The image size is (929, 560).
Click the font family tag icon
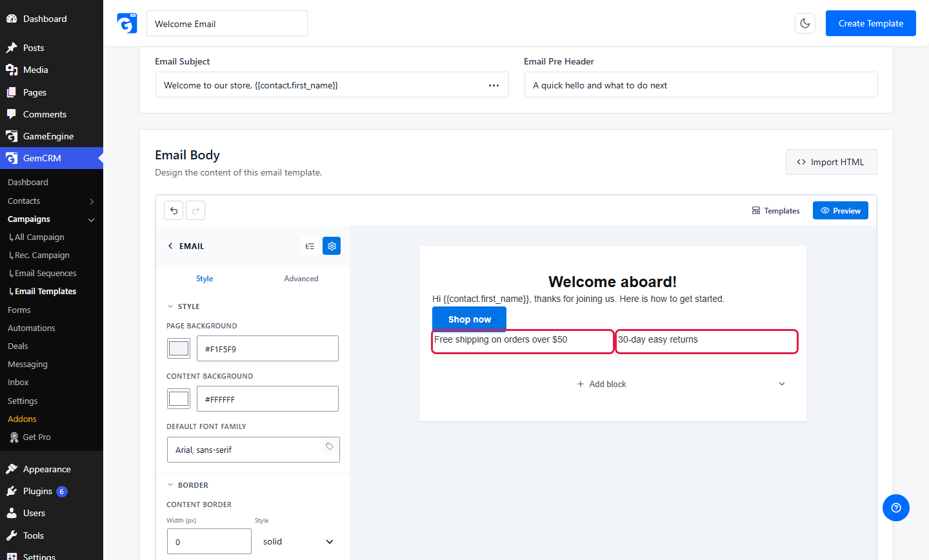[x=329, y=446]
